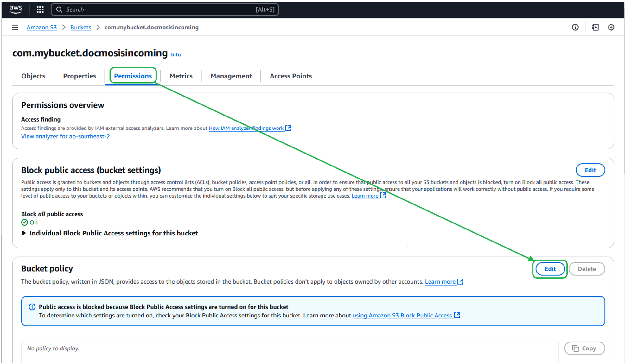Follow the How IAM analyzer findings work link
625x364 pixels.
click(x=246, y=128)
